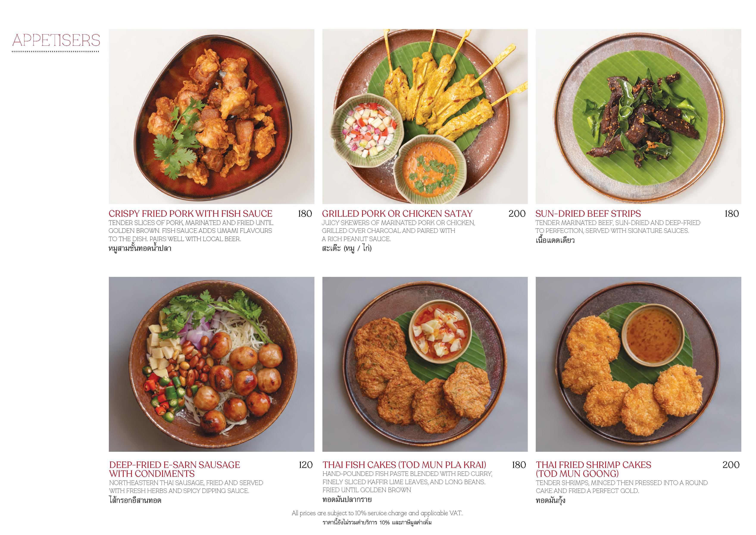Select the Thai Fish Cakes image

tap(425, 364)
